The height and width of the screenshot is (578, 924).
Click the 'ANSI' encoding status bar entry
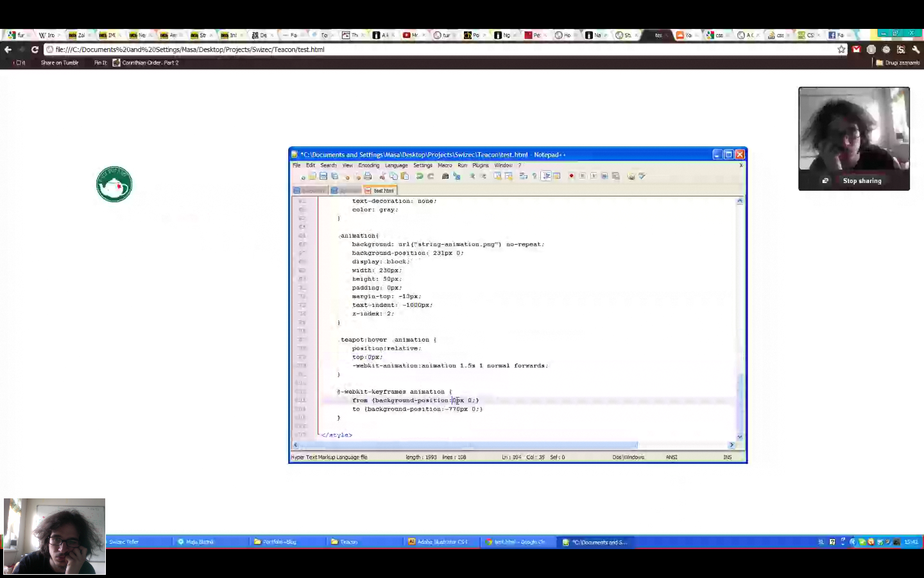[x=672, y=457]
